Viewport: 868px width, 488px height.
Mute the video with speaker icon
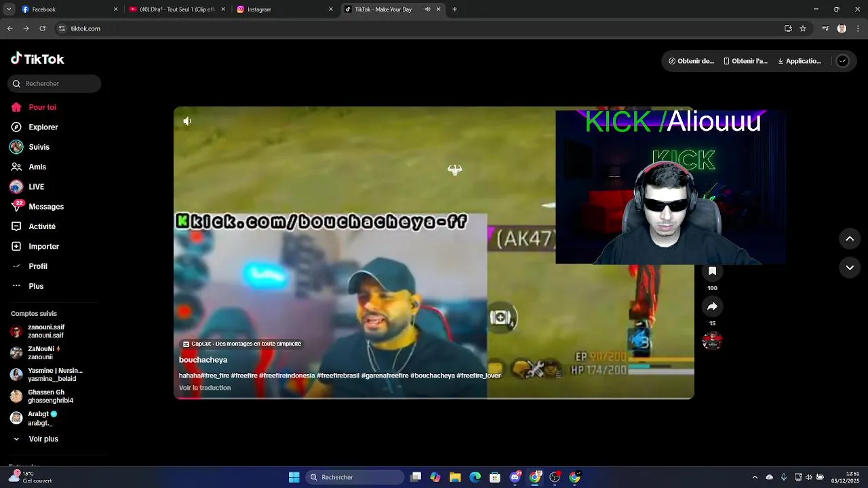(x=187, y=121)
